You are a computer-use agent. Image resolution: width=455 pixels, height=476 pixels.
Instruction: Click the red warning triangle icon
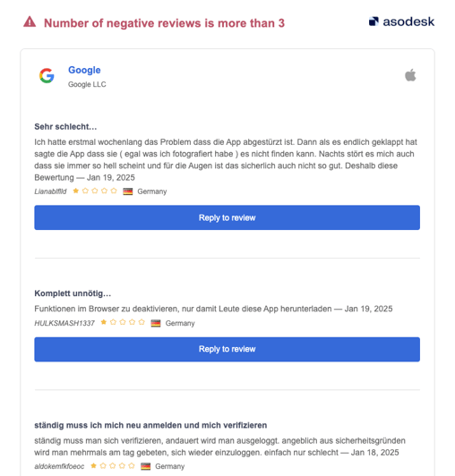(30, 21)
